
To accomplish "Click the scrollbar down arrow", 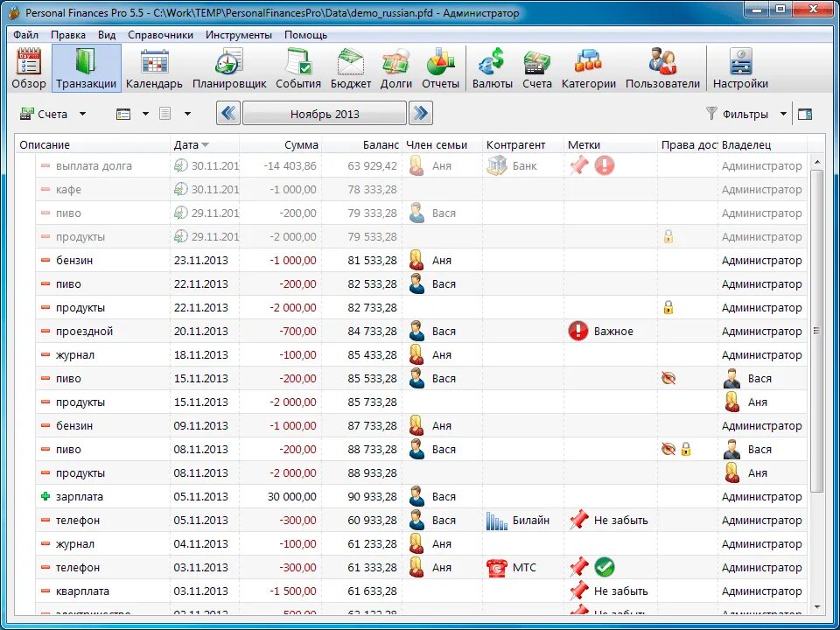I will click(x=816, y=606).
